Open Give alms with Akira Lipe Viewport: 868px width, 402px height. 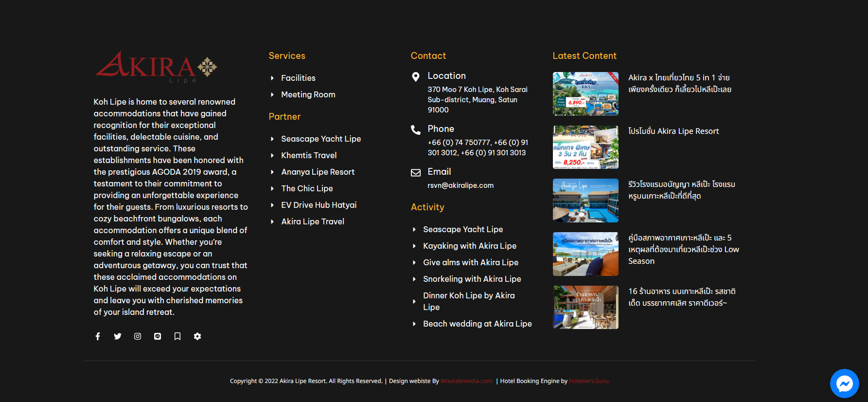(471, 262)
